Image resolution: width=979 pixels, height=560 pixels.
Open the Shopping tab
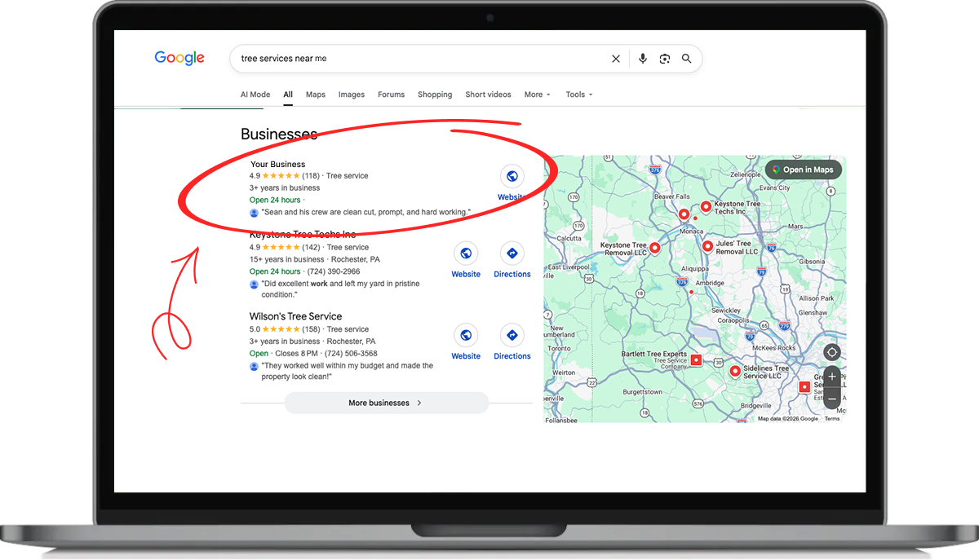(x=435, y=95)
